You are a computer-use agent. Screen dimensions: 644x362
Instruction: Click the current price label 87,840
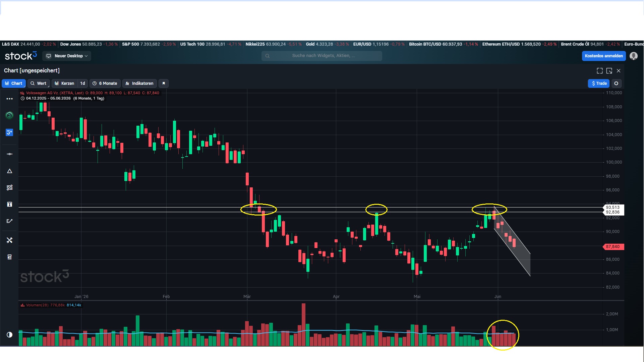(613, 247)
